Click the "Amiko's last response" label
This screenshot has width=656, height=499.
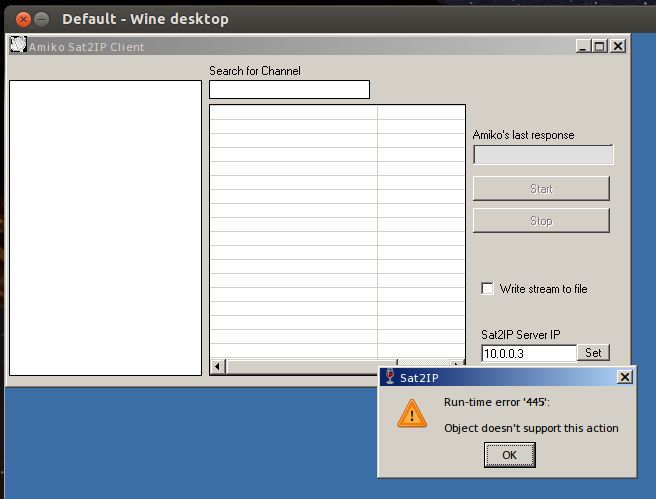pos(523,135)
